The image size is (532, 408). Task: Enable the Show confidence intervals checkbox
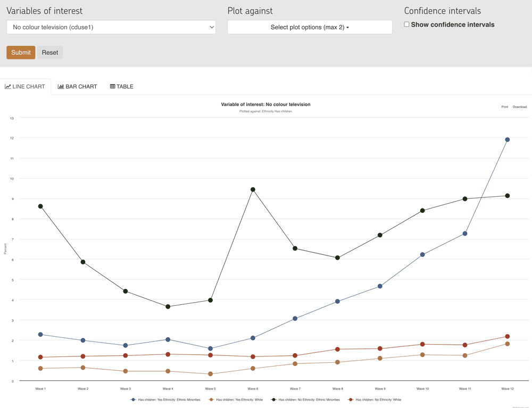point(406,24)
